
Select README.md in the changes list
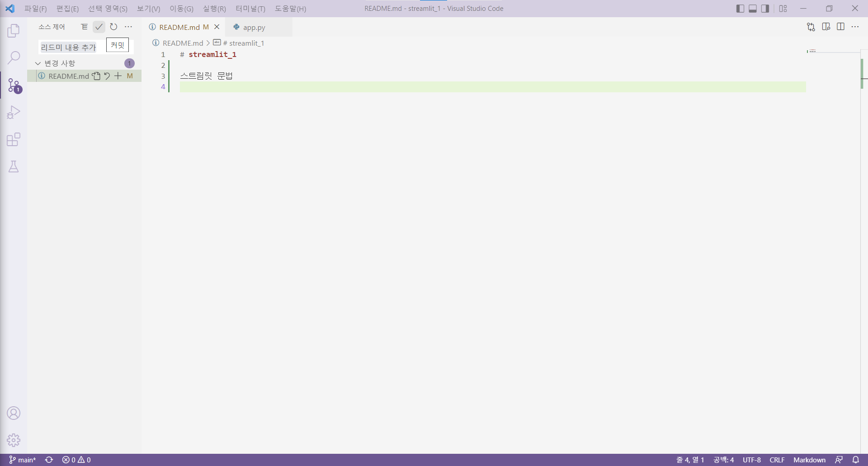85,76
